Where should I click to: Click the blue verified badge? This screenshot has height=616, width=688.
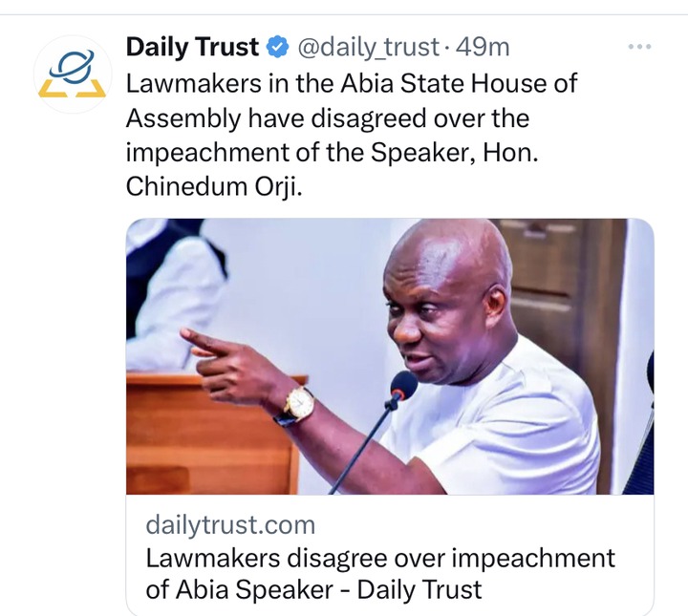(x=277, y=47)
